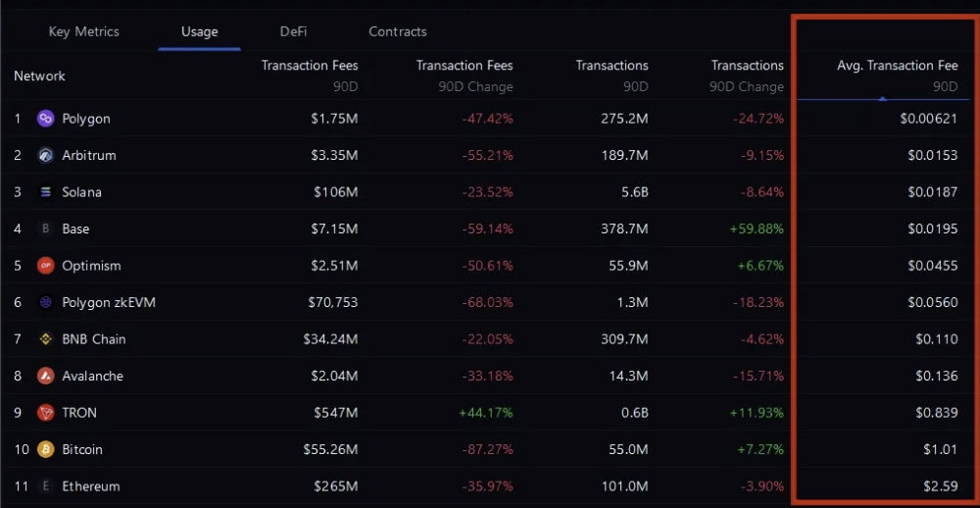Click Polygon's average fee $0.00621
The image size is (980, 508).
pos(929,119)
